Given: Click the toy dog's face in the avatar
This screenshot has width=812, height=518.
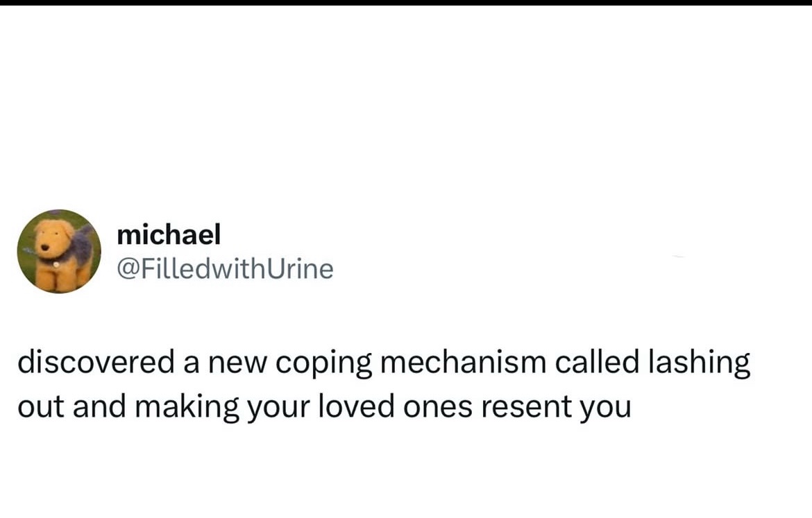Looking at the screenshot, I should pos(49,239).
